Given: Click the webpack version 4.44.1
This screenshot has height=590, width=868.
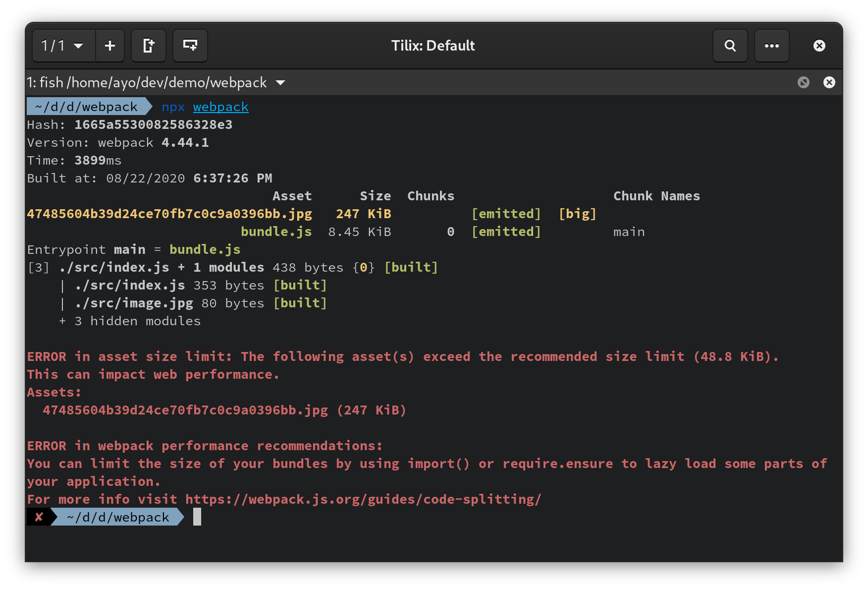Looking at the screenshot, I should click(x=185, y=143).
